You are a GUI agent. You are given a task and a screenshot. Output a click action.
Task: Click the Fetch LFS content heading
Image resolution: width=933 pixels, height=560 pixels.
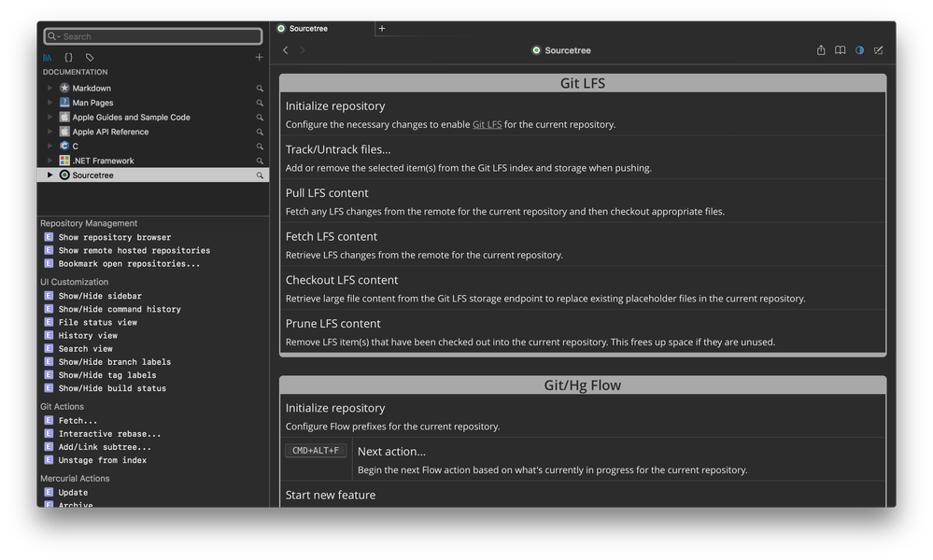point(332,237)
